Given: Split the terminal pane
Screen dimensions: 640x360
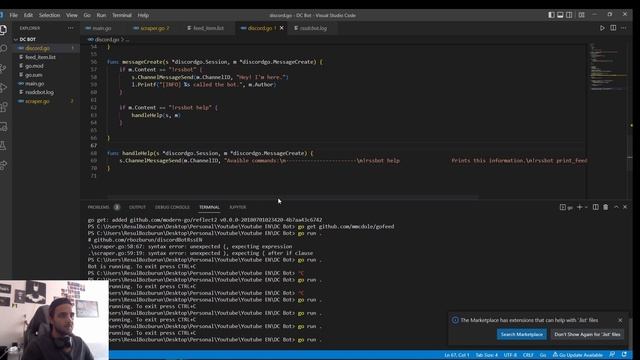Looking at the screenshot, I should 596,207.
